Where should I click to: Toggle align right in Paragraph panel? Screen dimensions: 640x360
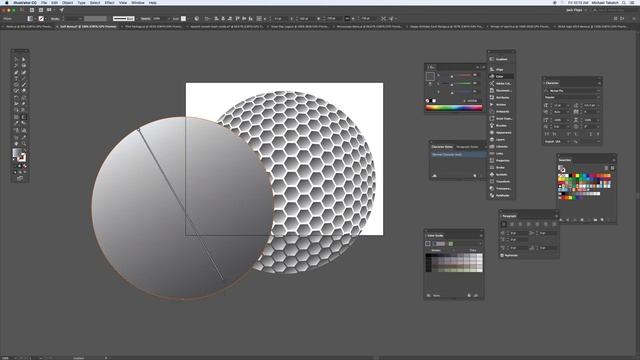tap(520, 224)
